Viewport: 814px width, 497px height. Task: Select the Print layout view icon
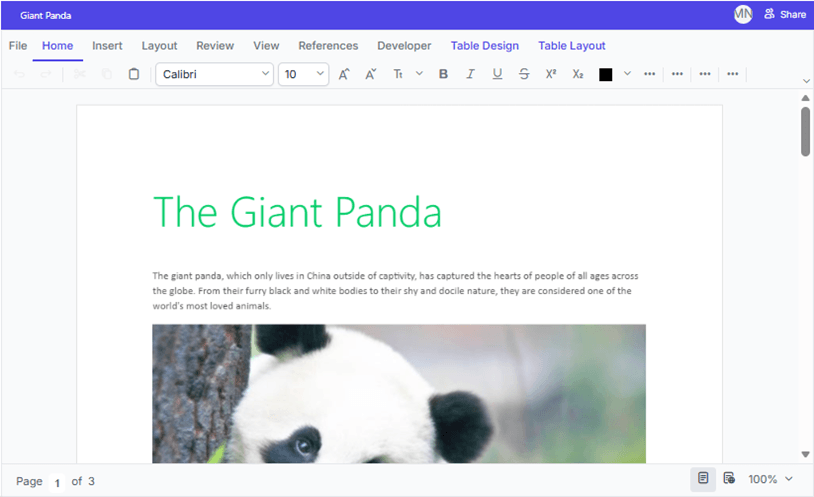(x=703, y=478)
